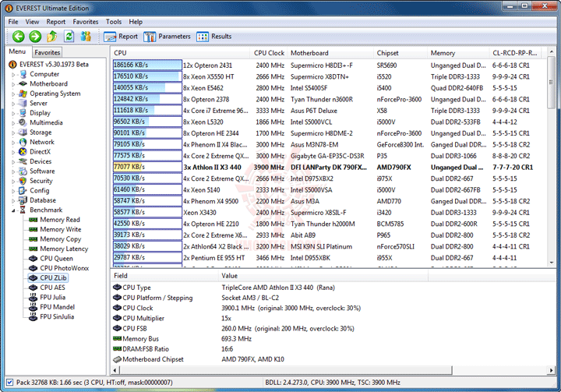Click the details pane horizontal scrollbar thumb
Image resolution: width=561 pixels, height=392 pixels.
click(285, 370)
